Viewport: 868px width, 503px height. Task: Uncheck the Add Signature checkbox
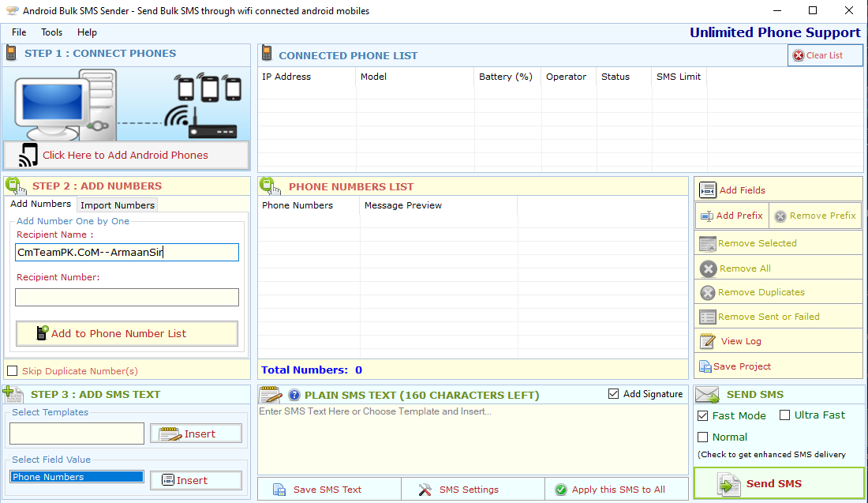tap(613, 394)
